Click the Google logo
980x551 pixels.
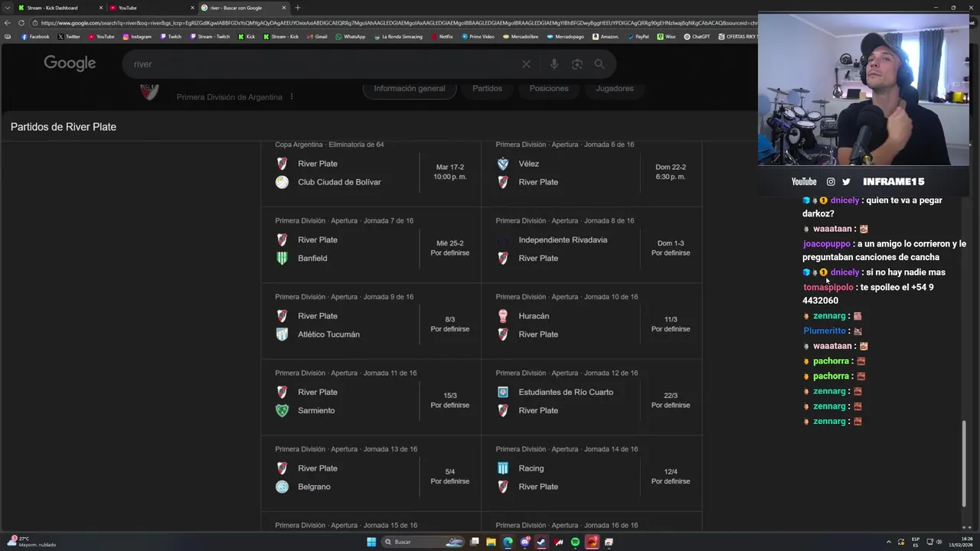[x=70, y=64]
